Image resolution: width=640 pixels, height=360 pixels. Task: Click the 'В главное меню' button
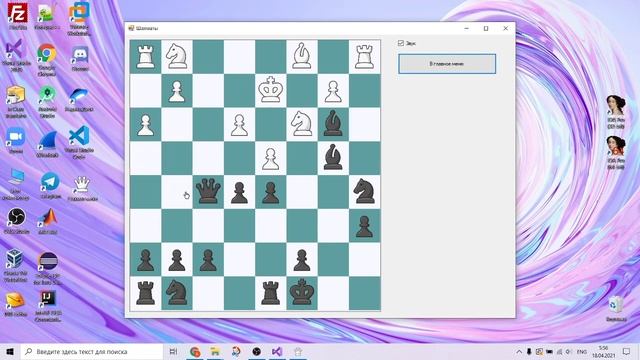point(447,64)
